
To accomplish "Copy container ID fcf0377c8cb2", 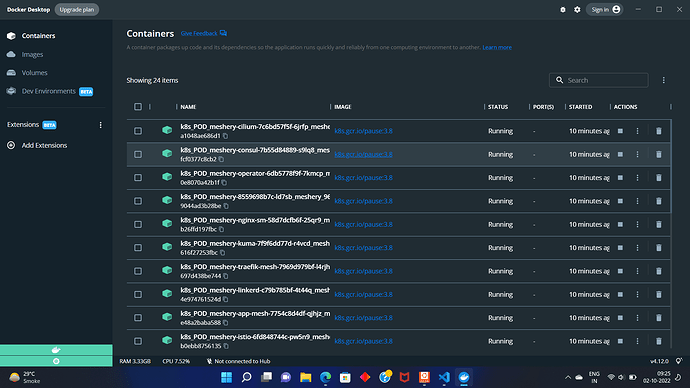I will (x=221, y=159).
